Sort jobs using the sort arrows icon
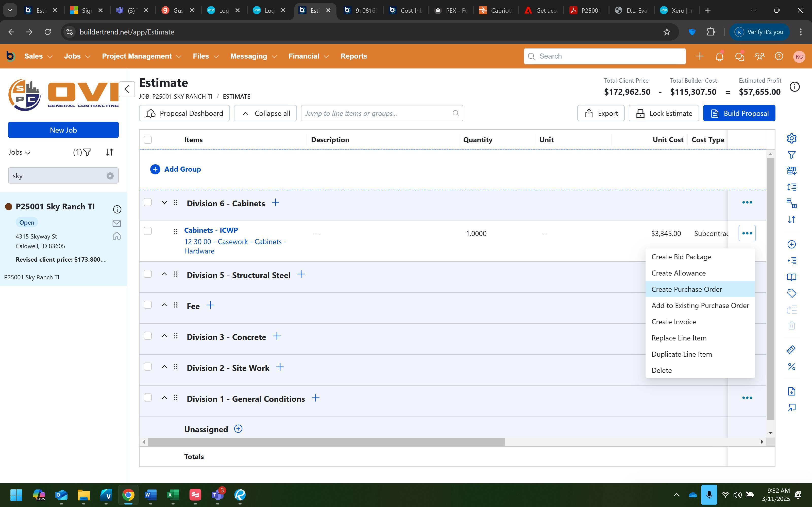The width and height of the screenshot is (812, 507). (109, 152)
